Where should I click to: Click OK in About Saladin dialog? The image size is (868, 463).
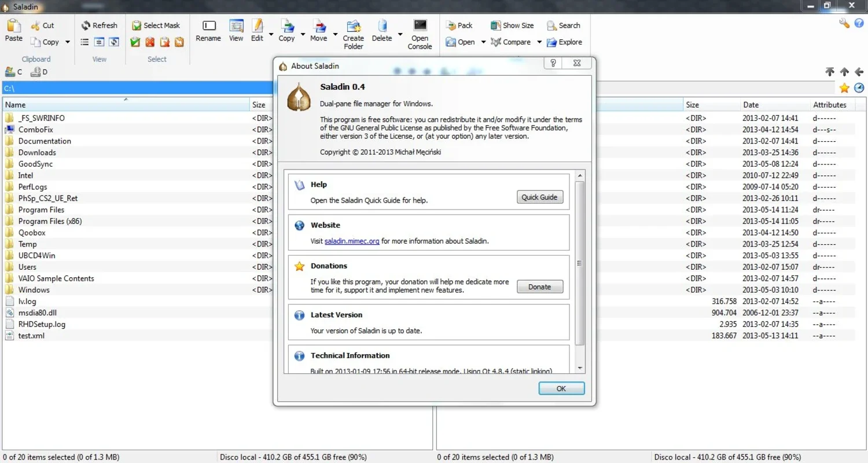(561, 388)
